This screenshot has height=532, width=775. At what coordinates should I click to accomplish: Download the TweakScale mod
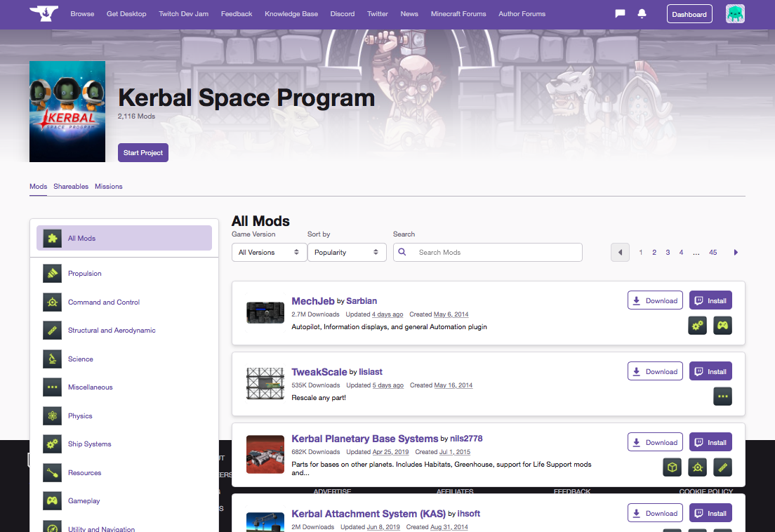coord(656,371)
